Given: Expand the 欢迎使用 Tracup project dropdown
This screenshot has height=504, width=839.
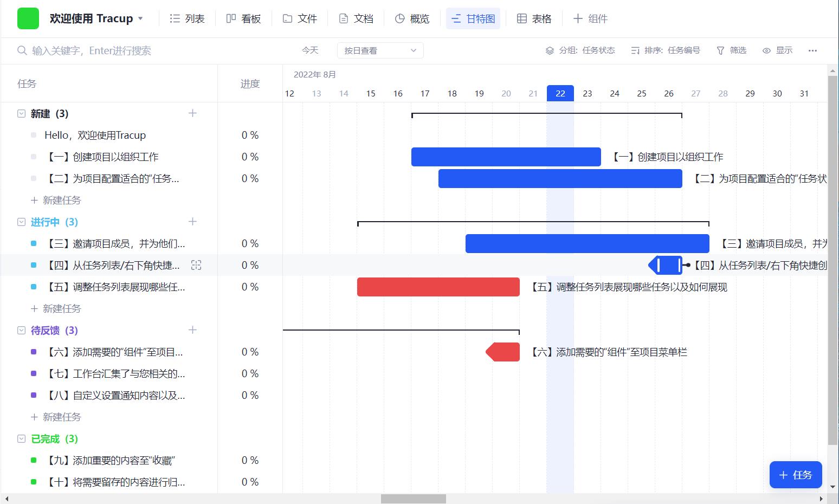Looking at the screenshot, I should 140,18.
